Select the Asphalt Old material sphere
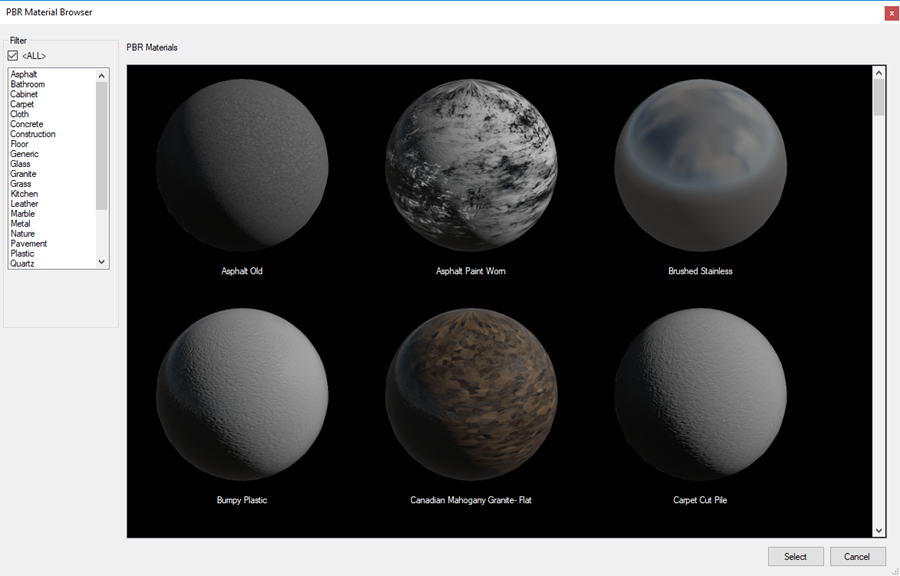This screenshot has width=900, height=576. [x=242, y=165]
